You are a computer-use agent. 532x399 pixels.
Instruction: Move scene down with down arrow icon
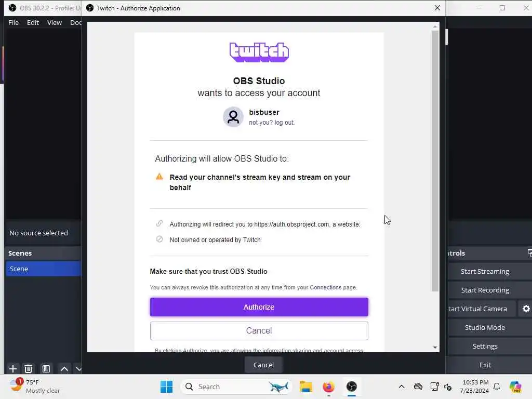pos(78,368)
